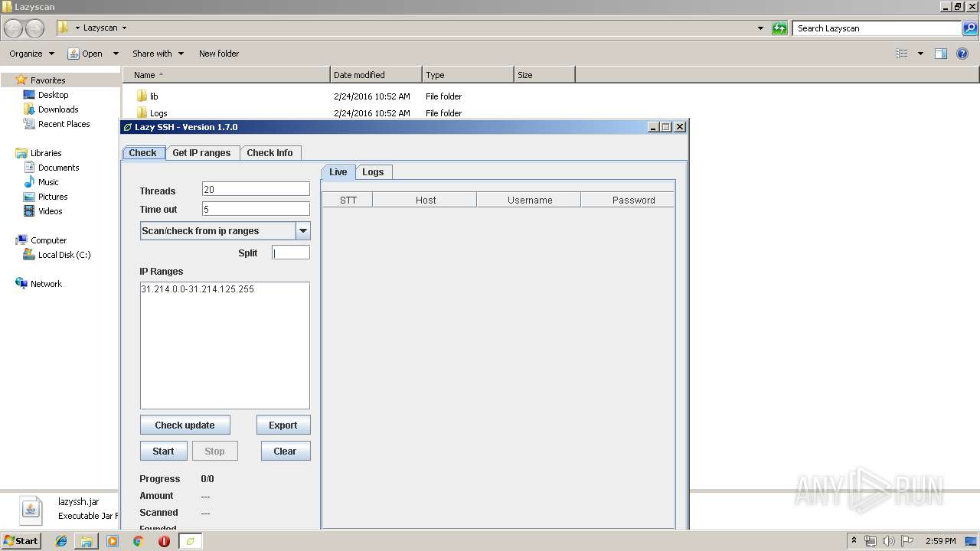Screen dimensions: 980x551
Task: Show the Logs results tab
Action: tap(373, 172)
